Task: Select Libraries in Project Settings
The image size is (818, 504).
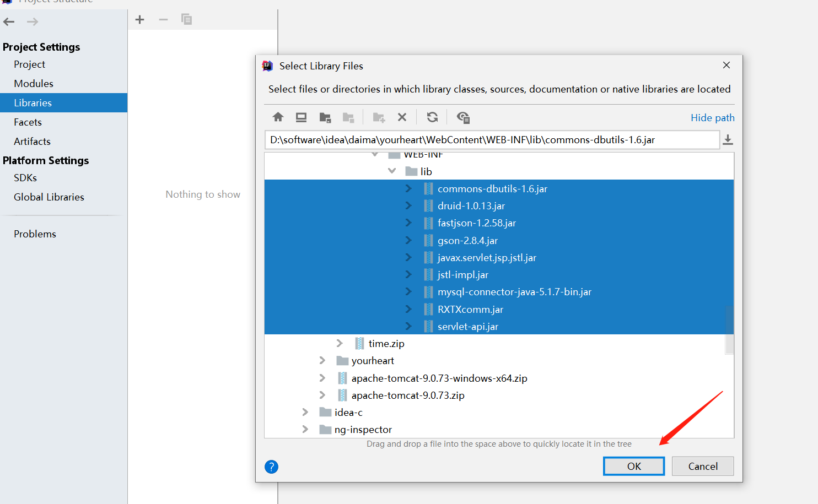Action: click(x=63, y=103)
